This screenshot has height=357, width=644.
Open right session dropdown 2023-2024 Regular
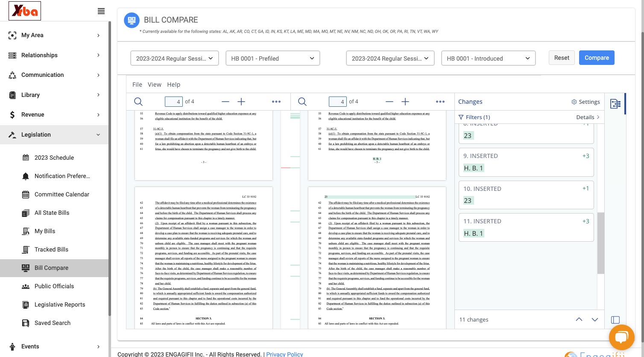(390, 58)
